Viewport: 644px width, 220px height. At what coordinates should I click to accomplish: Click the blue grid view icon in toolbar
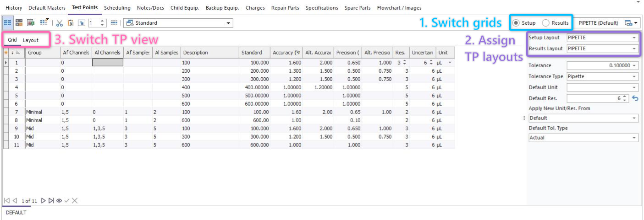point(8,23)
